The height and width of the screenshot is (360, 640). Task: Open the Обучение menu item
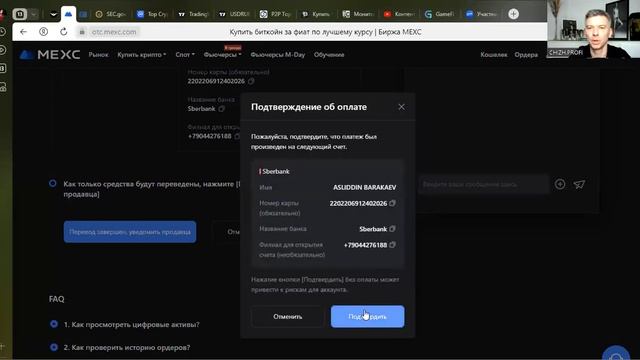point(329,55)
